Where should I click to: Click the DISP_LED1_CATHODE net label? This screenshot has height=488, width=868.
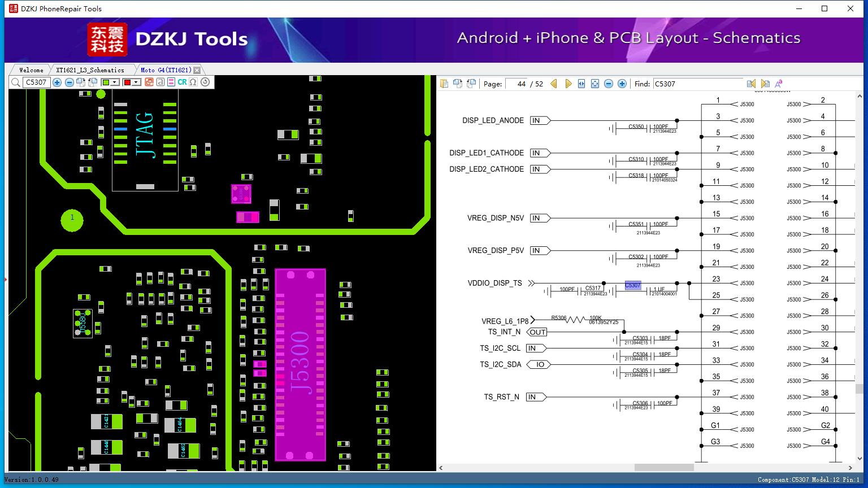487,153
